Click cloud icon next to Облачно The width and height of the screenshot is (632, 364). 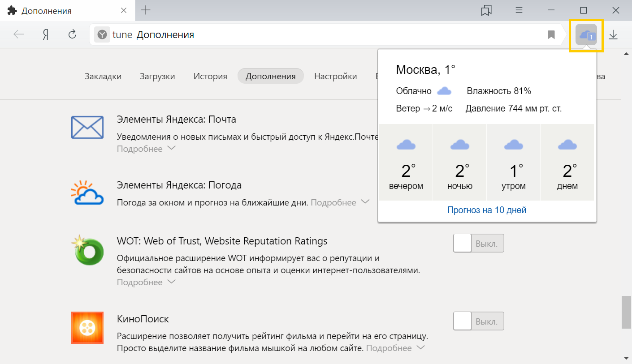tap(444, 91)
